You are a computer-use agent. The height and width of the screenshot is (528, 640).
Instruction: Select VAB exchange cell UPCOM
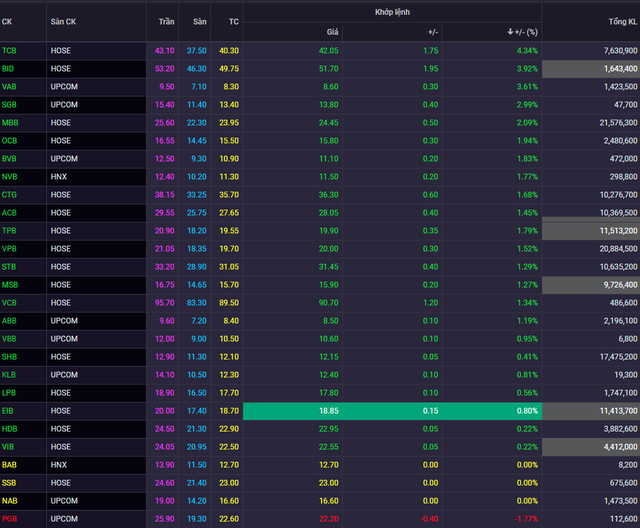[x=64, y=87]
